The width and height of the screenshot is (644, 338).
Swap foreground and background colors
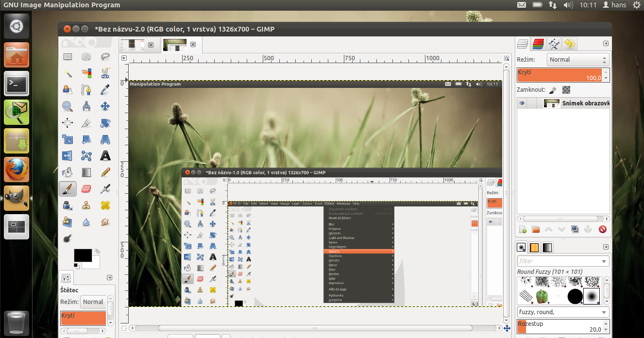[97, 252]
